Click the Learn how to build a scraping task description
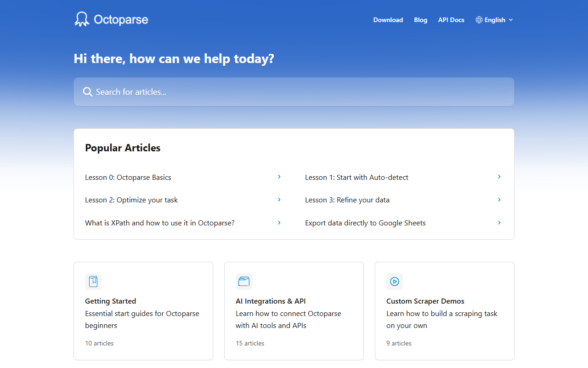 (442, 320)
